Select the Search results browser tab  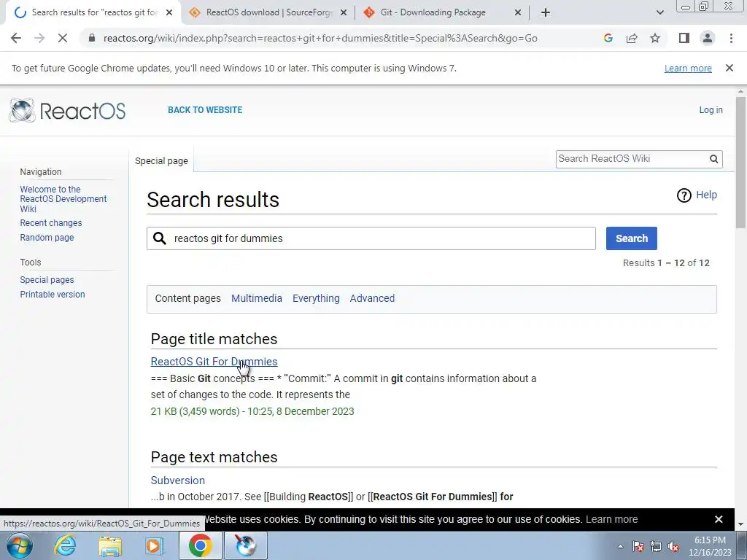click(x=93, y=13)
